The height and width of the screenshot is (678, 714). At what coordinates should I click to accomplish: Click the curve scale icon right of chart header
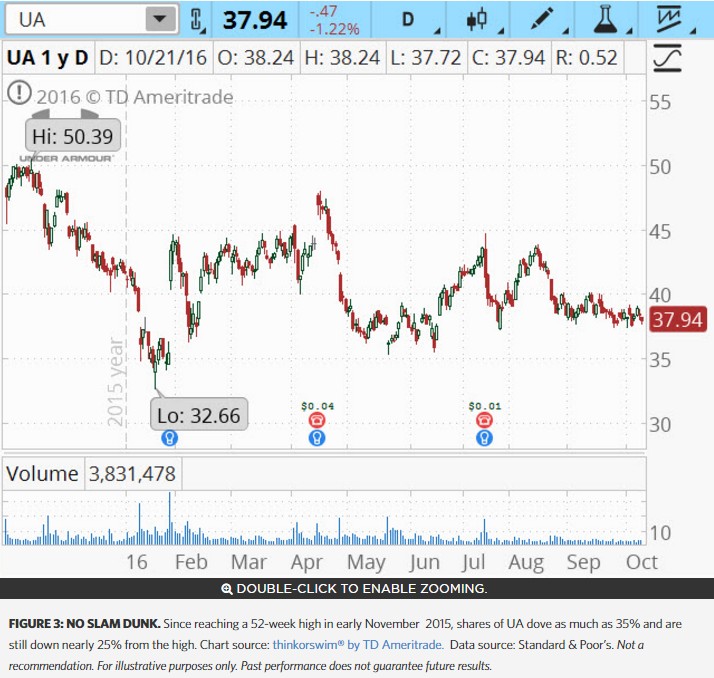coord(667,58)
